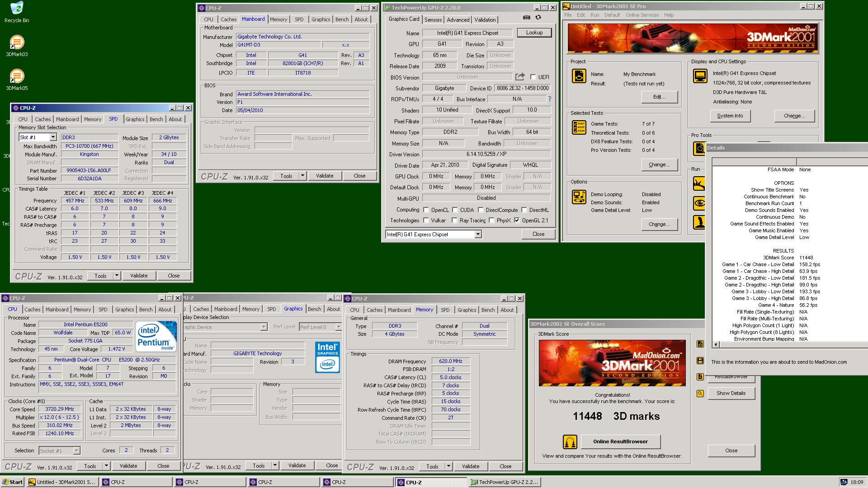Toggle the CUDA checkbox
Viewport: 868px width, 488px height.
point(455,210)
